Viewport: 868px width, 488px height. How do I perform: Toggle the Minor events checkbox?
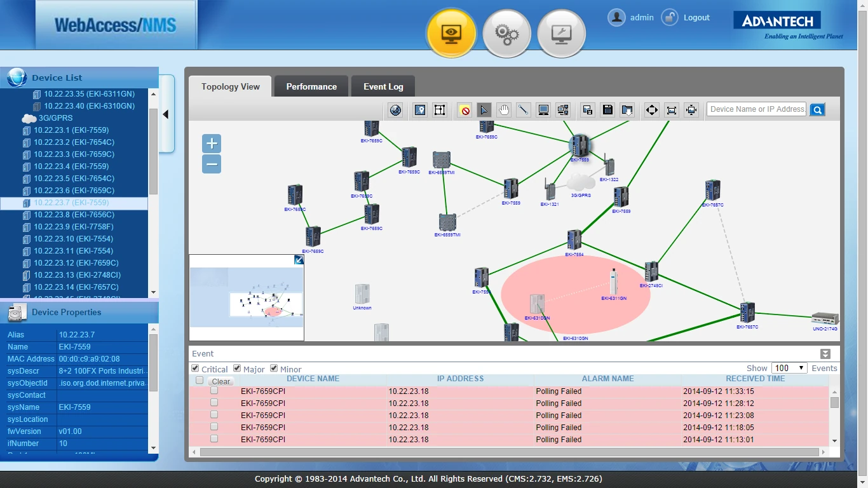274,369
